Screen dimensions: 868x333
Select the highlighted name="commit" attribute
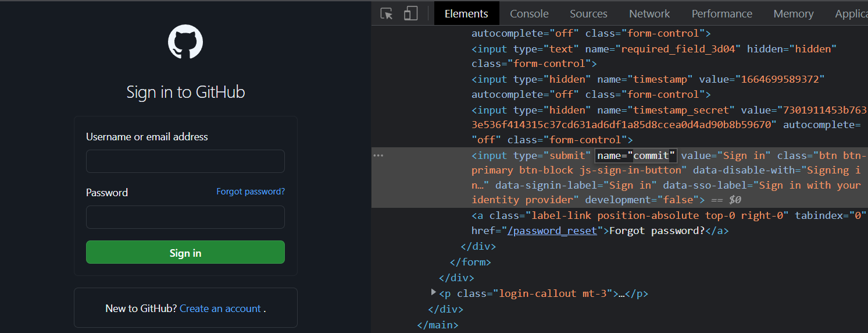pyautogui.click(x=636, y=155)
